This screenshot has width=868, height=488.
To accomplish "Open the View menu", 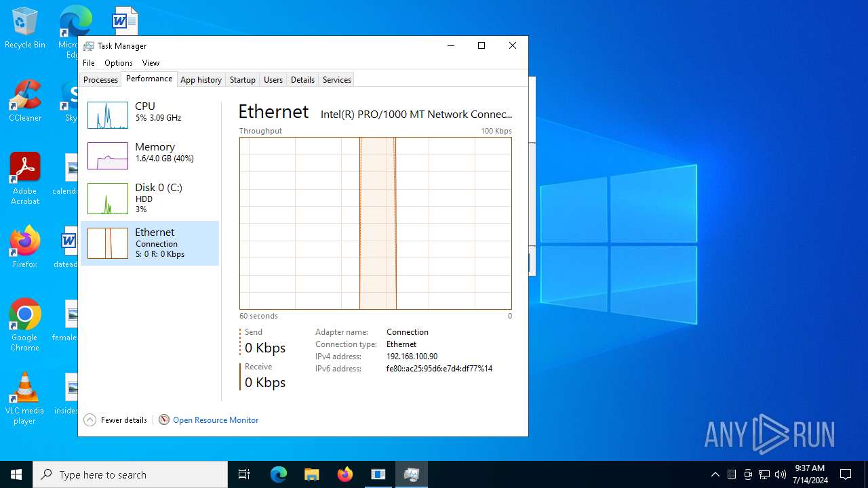I will click(x=151, y=63).
